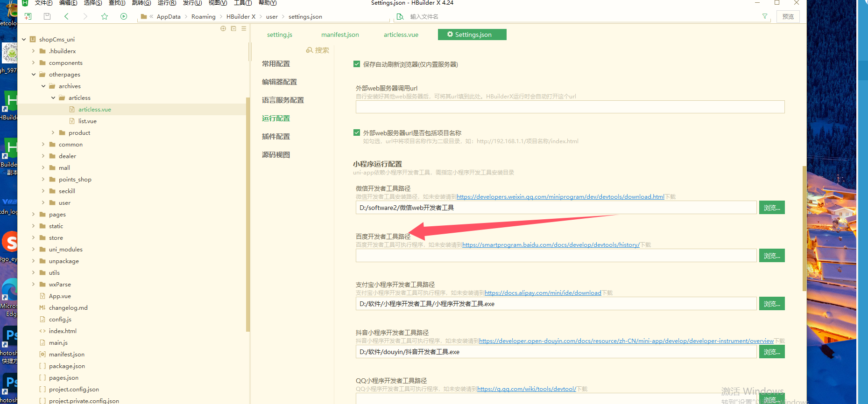
Task: Open the open-douyin developer instrument link
Action: [x=627, y=341]
